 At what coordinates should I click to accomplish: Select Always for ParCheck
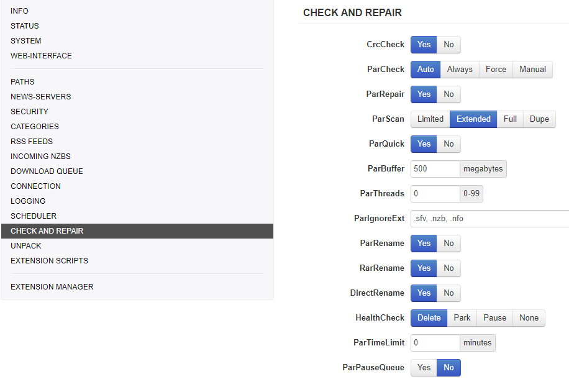(460, 70)
